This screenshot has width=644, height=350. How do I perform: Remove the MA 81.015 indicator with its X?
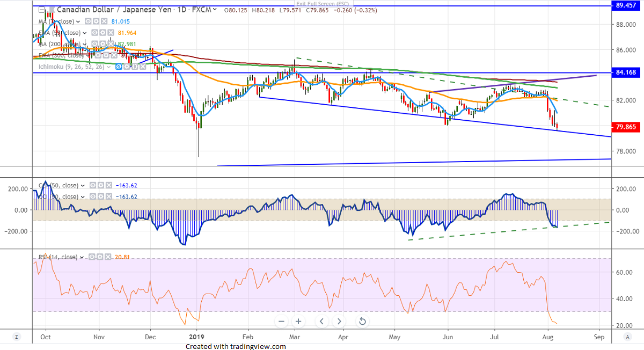tap(104, 21)
